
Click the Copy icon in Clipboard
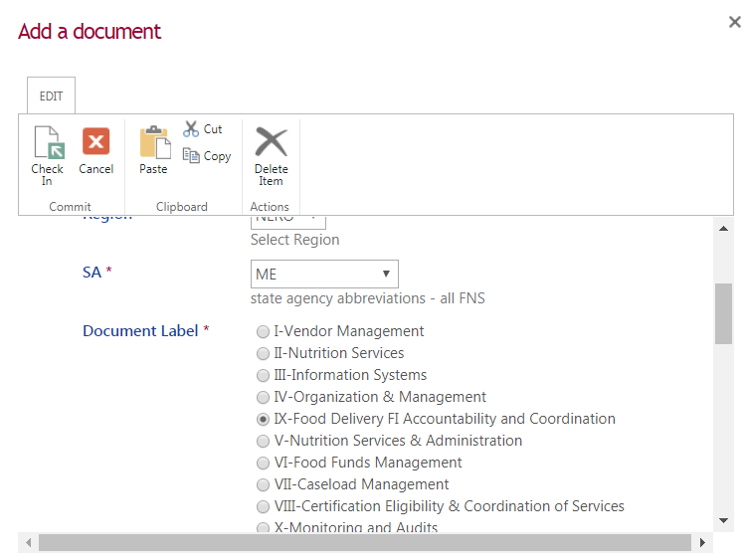(192, 155)
